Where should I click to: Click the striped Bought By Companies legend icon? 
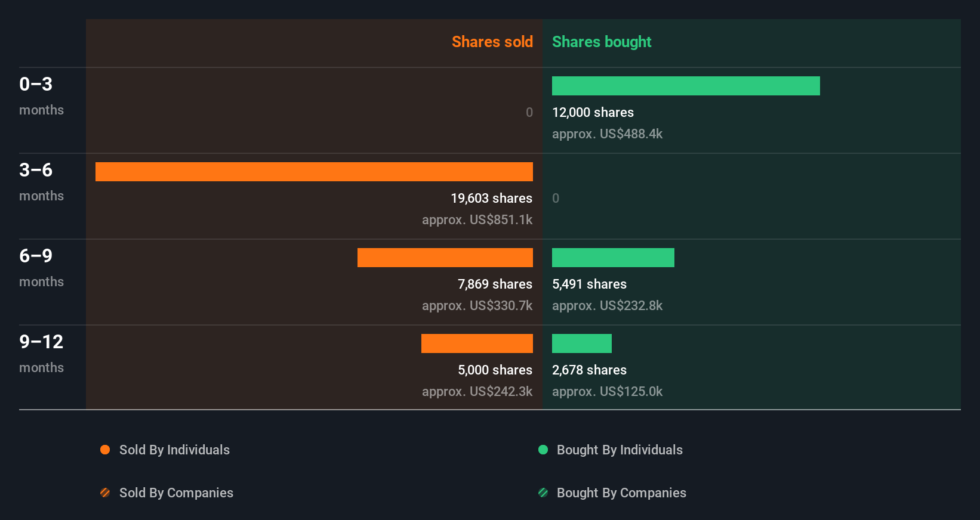point(543,493)
